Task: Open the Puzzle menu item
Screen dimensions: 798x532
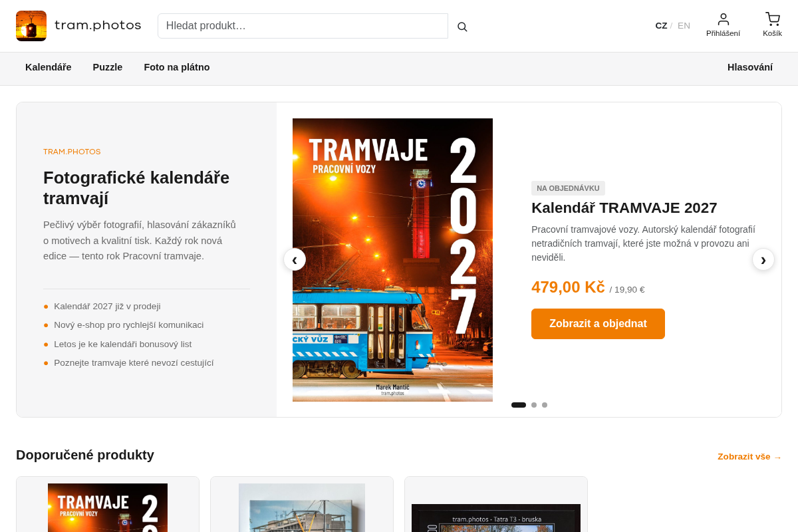Action: pyautogui.click(x=108, y=67)
